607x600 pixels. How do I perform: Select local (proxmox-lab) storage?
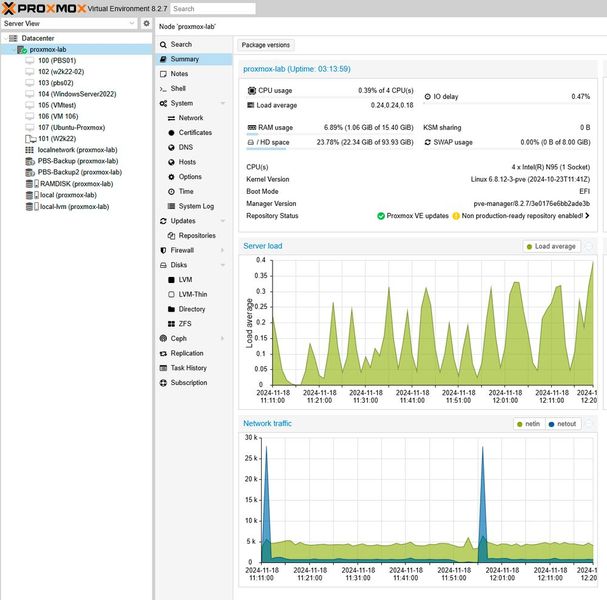68,195
